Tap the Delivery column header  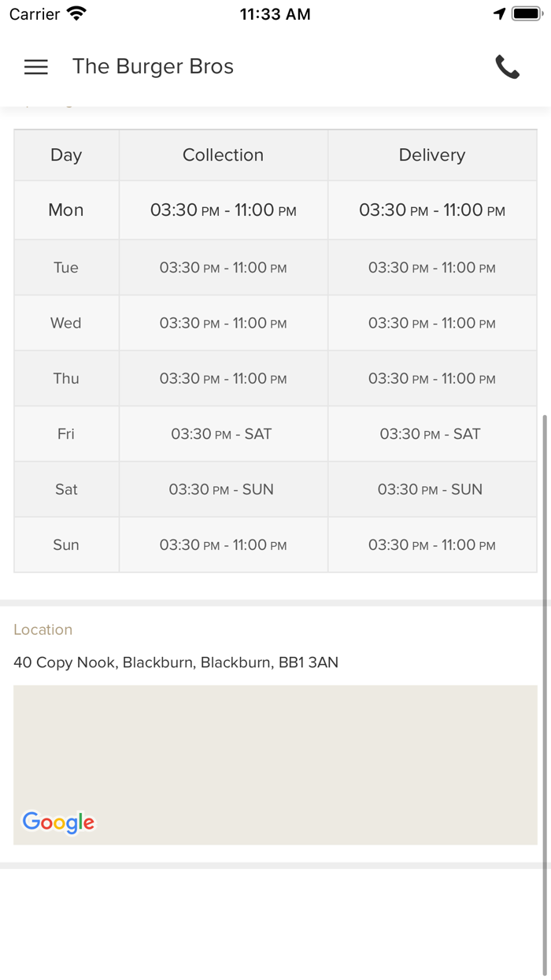point(431,155)
